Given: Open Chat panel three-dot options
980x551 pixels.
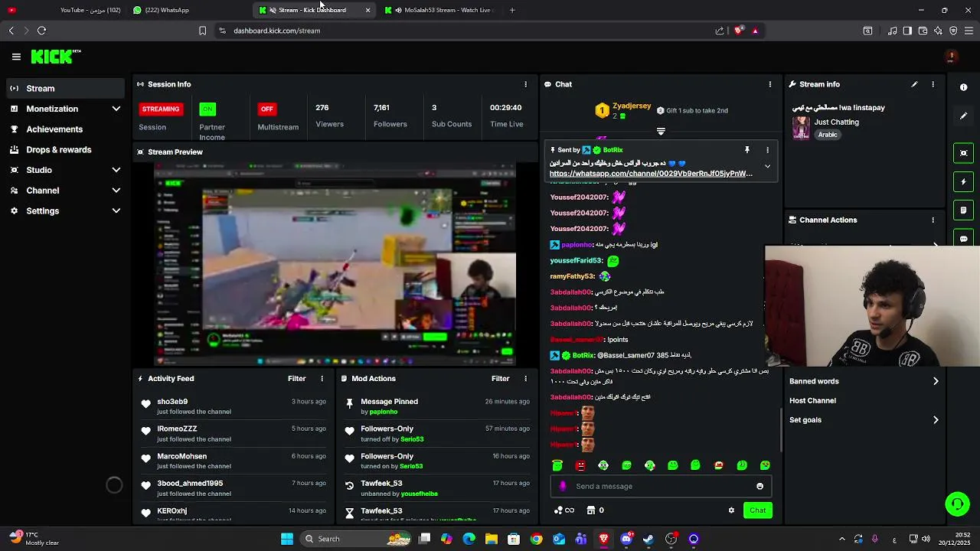Looking at the screenshot, I should 770,84.
